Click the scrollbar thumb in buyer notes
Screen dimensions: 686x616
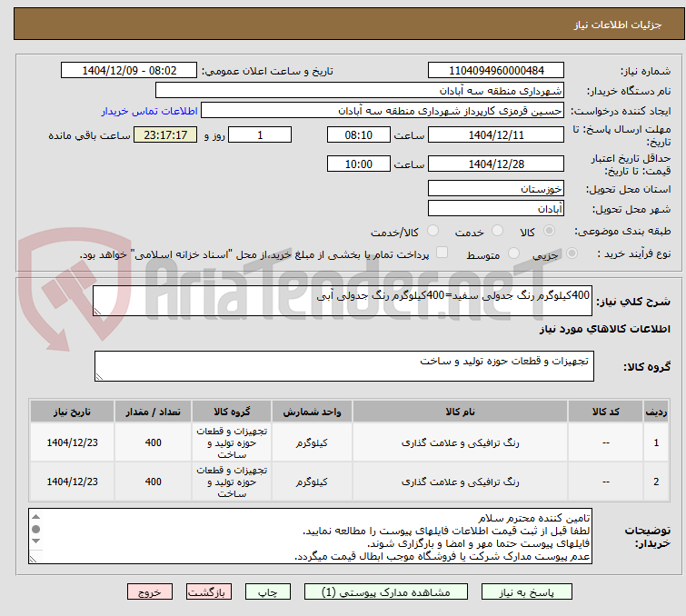35,529
